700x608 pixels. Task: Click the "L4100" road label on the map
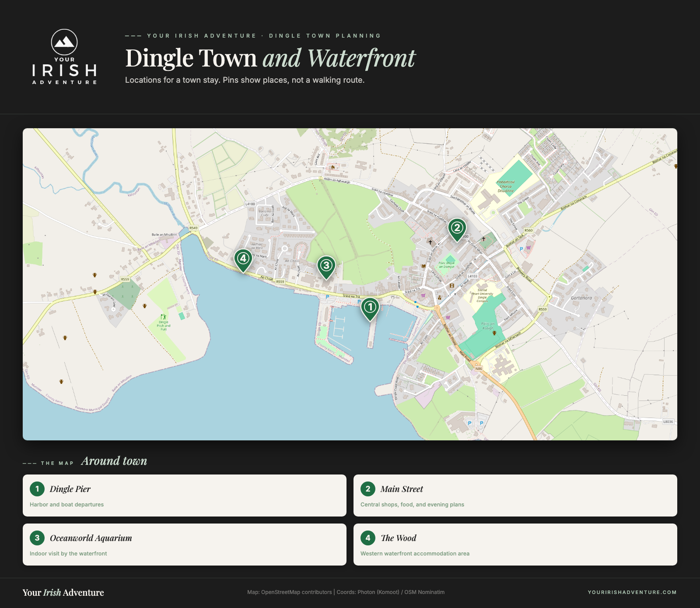click(250, 204)
